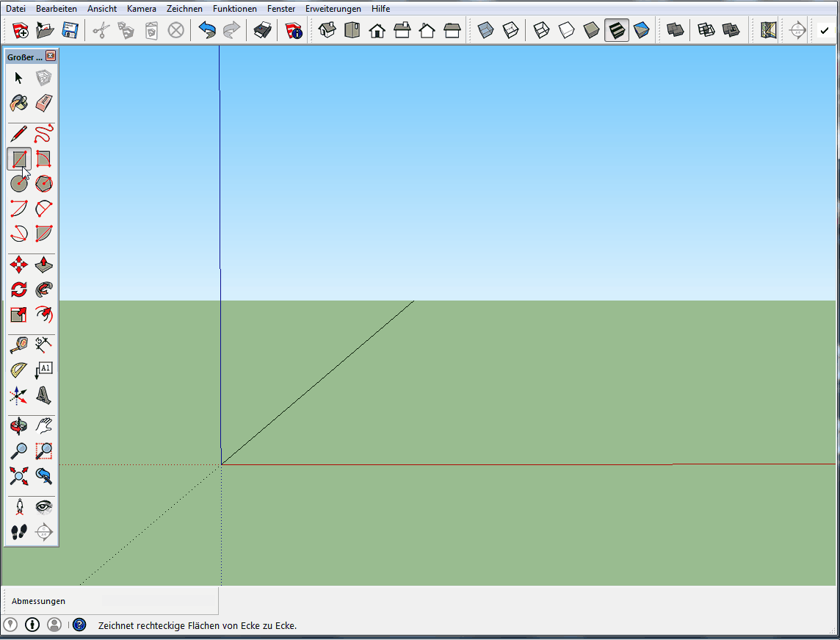
Task: Pick the 3D Text tool
Action: pyautogui.click(x=44, y=396)
